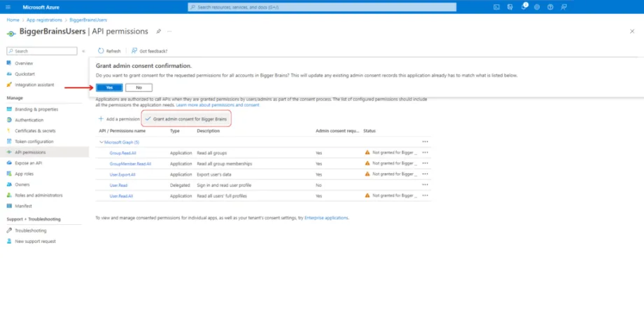Viewport: 644px width, 311px height.
Task: Click Add a permission
Action: (119, 119)
